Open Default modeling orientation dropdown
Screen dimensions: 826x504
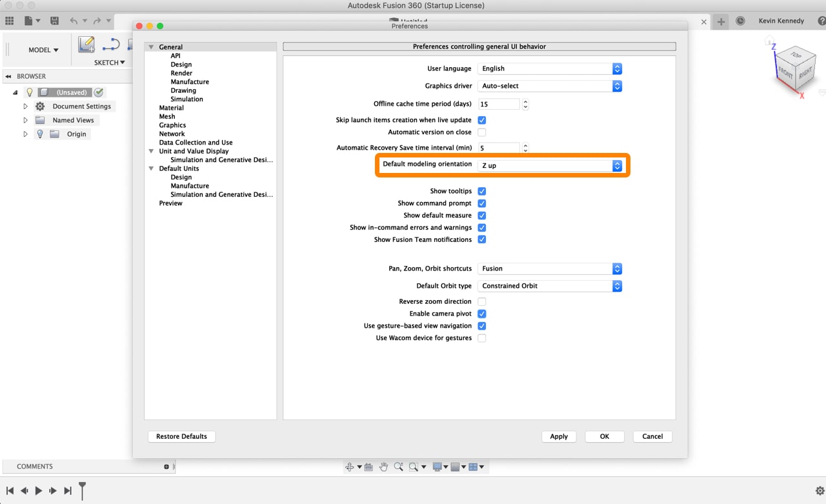point(550,166)
